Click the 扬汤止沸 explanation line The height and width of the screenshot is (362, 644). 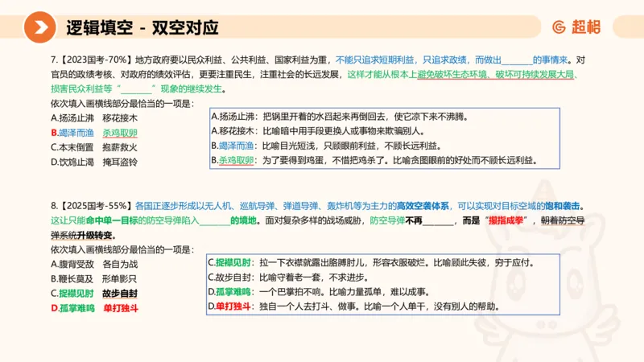pyautogui.click(x=340, y=117)
